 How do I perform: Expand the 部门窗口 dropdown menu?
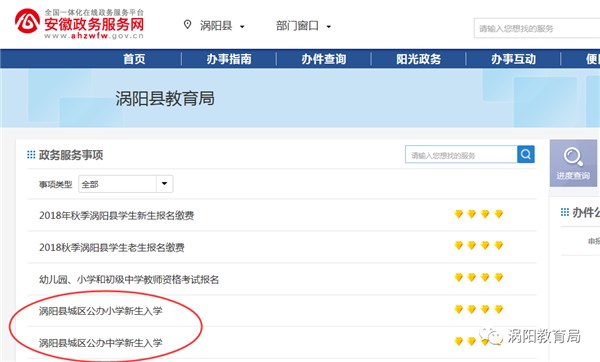303,26
